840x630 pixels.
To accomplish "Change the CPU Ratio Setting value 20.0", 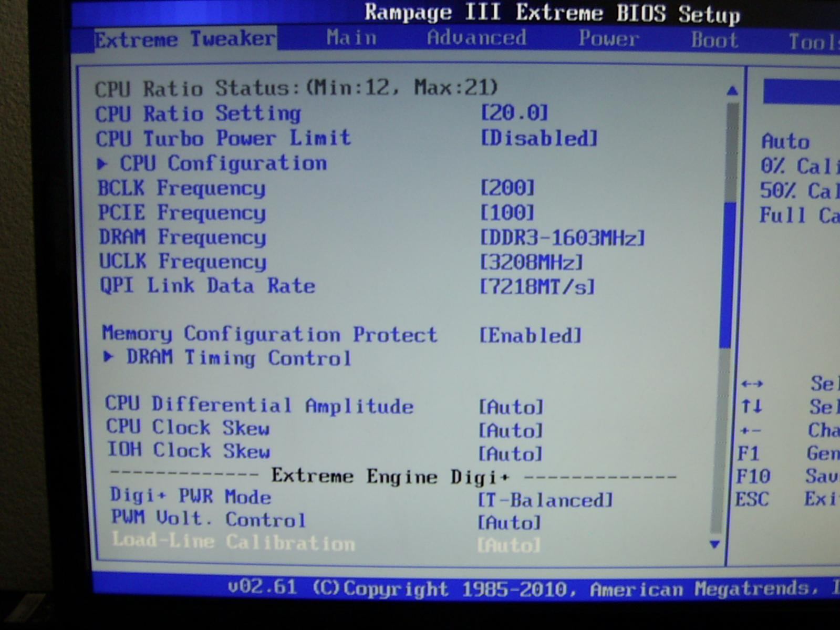I will pos(514,113).
